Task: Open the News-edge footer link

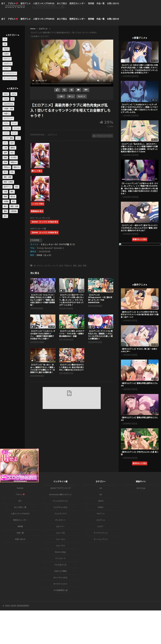Action: (x=60, y=552)
